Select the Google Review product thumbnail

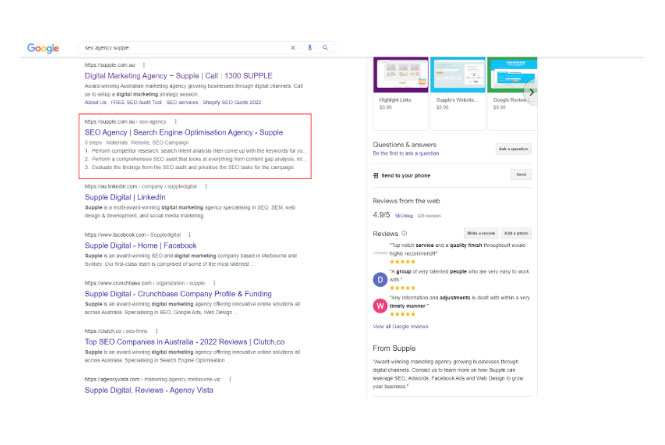pyautogui.click(x=512, y=75)
